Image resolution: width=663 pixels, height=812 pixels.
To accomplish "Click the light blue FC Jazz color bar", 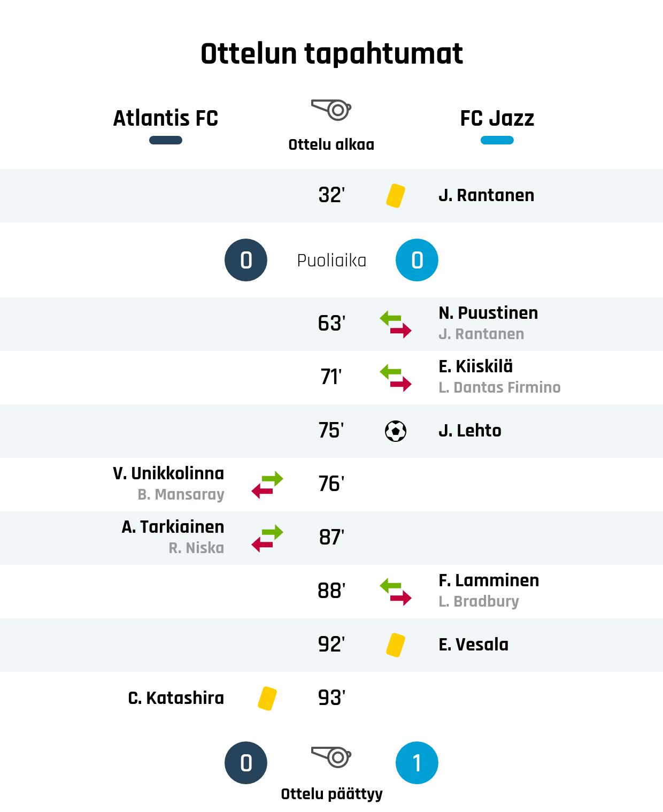I will pyautogui.click(x=497, y=140).
